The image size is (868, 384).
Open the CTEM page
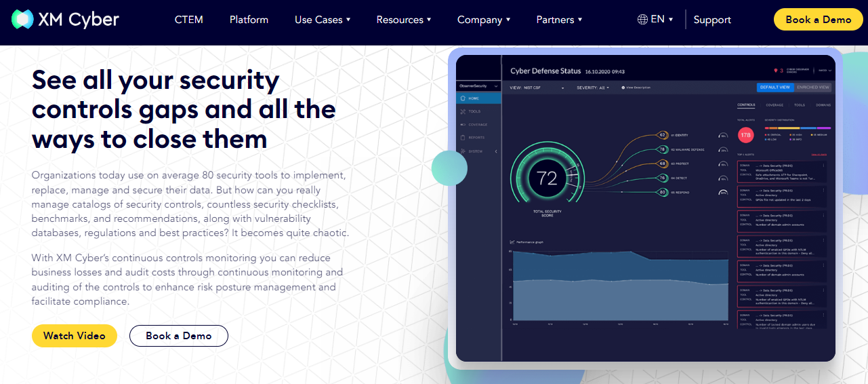[189, 20]
